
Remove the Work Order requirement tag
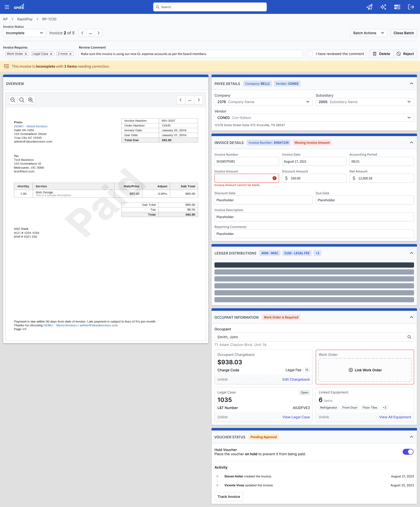[26, 54]
